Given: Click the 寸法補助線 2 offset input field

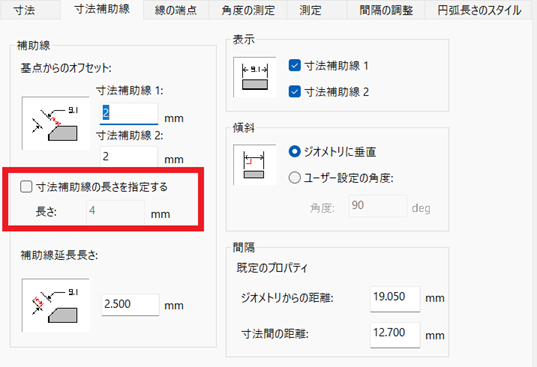Looking at the screenshot, I should pyautogui.click(x=129, y=156).
